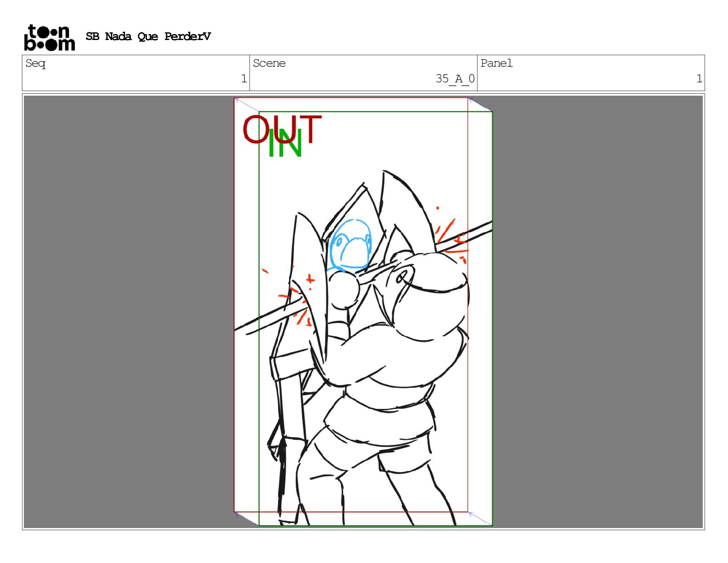Viewport: 728px width, 563px height.
Task: Click the title SB Nada Que PerderV
Action: tap(148, 37)
